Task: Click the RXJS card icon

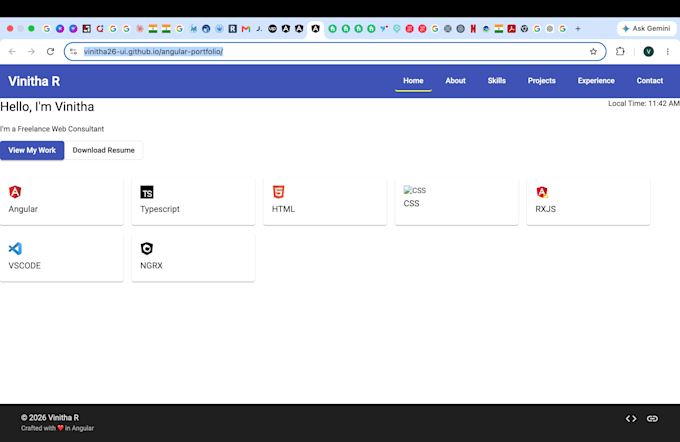Action: coord(542,192)
